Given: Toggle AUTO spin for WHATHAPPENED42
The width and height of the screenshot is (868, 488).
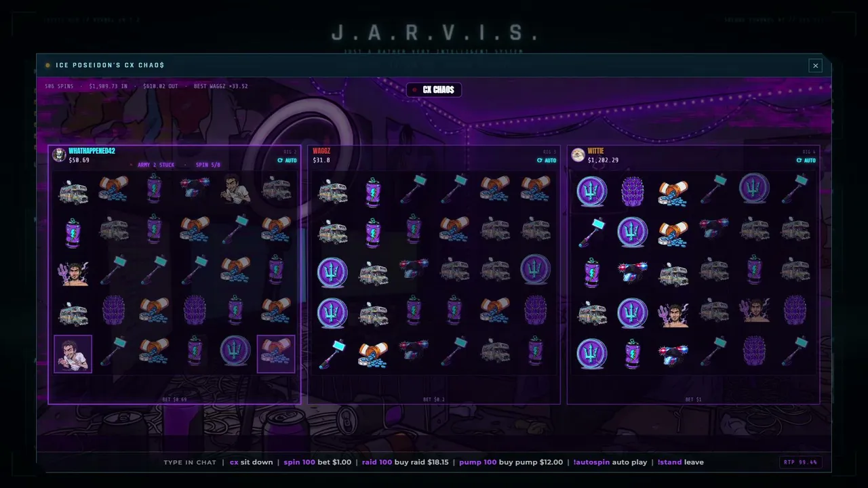Looking at the screenshot, I should pyautogui.click(x=288, y=161).
